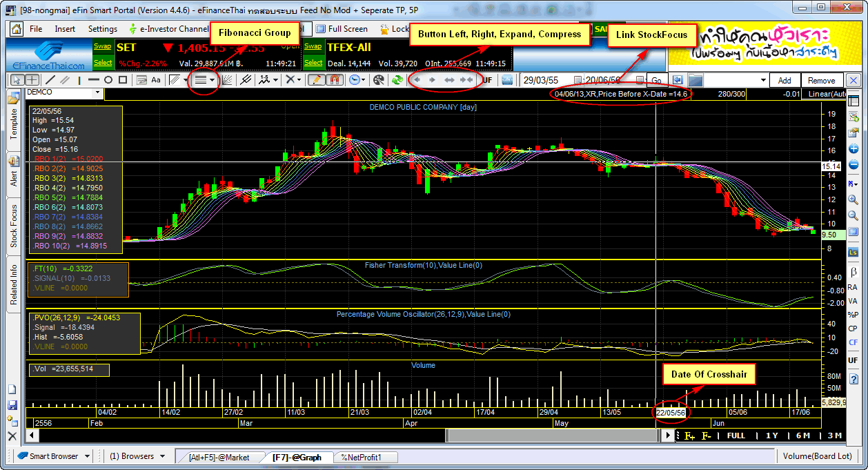Toggle VA on the right sidebar
The width and height of the screenshot is (868, 470).
click(853, 301)
